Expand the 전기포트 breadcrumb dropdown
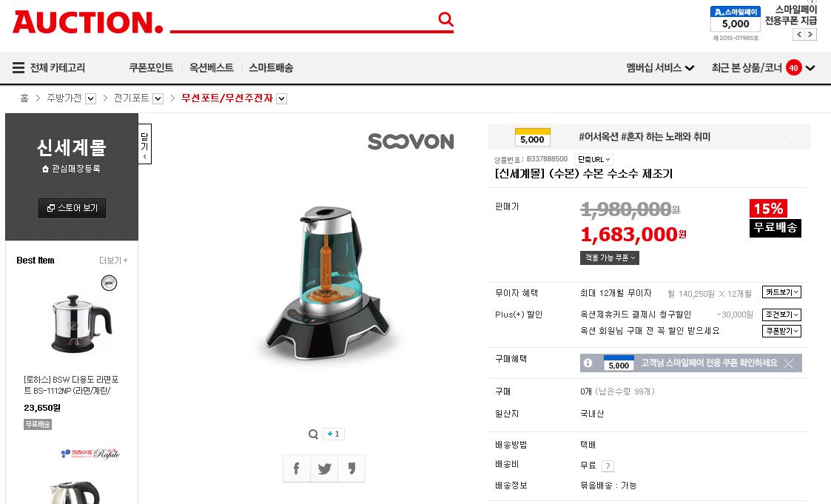Image resolution: width=831 pixels, height=504 pixels. (x=158, y=98)
